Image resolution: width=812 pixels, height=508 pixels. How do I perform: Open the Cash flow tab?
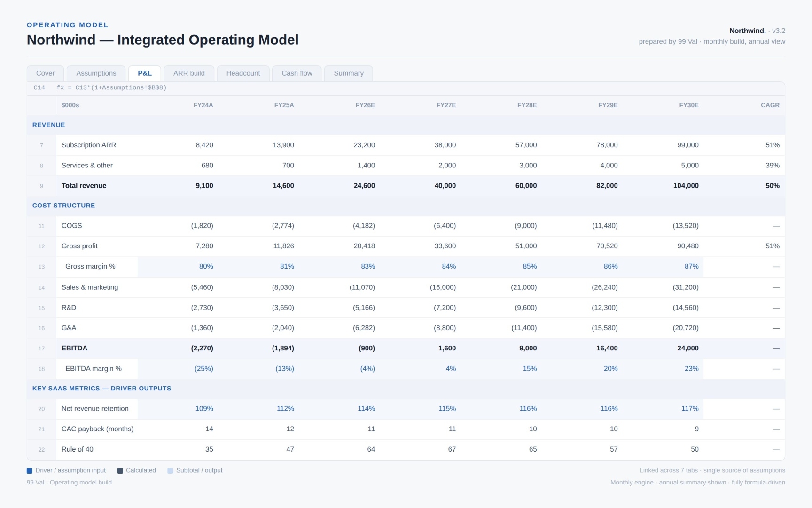tap(297, 73)
